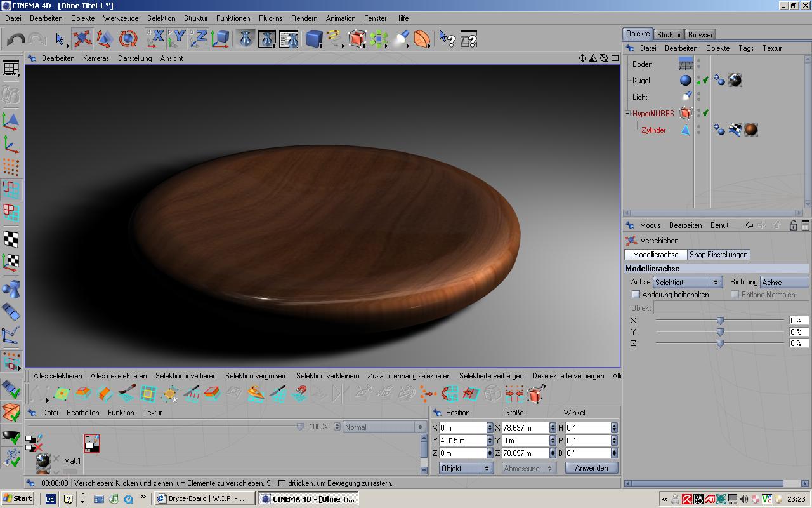Click the light object icon in toolbar
Viewport: 812px width, 508px height.
[401, 39]
